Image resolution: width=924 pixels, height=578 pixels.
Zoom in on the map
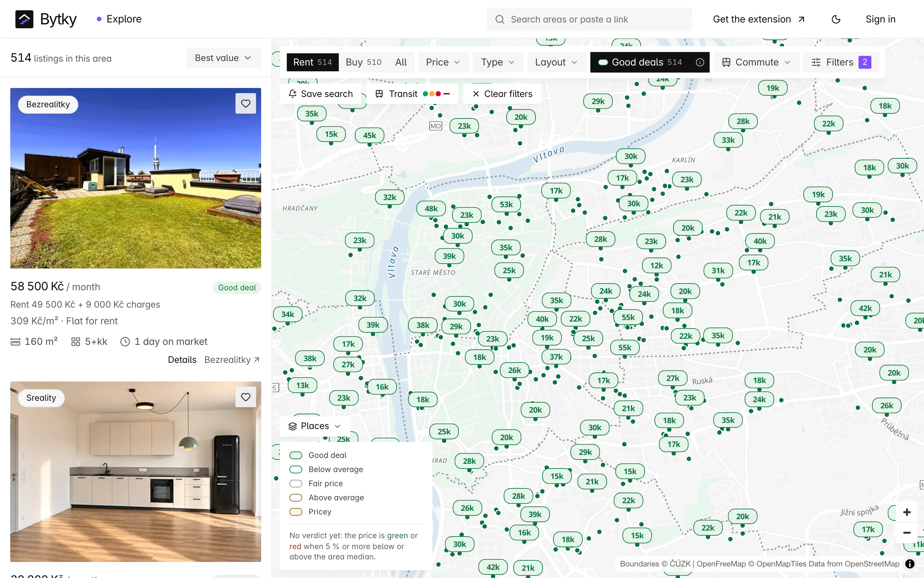(x=907, y=512)
